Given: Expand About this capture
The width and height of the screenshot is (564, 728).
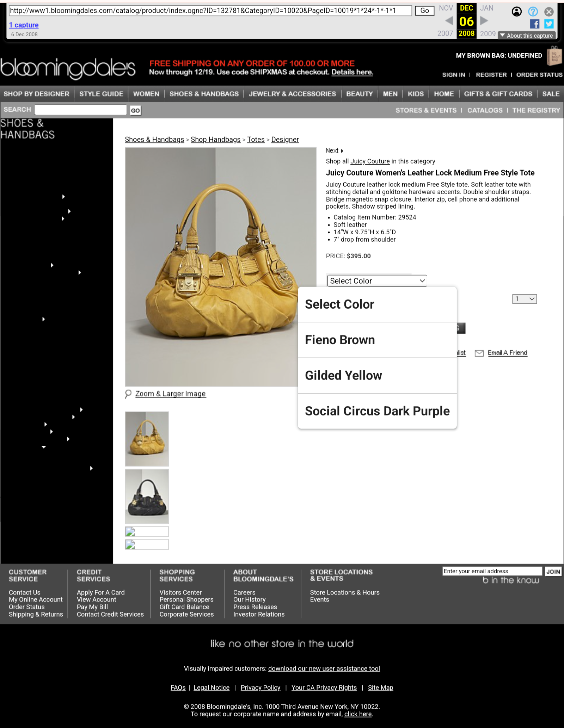Looking at the screenshot, I should tap(527, 35).
